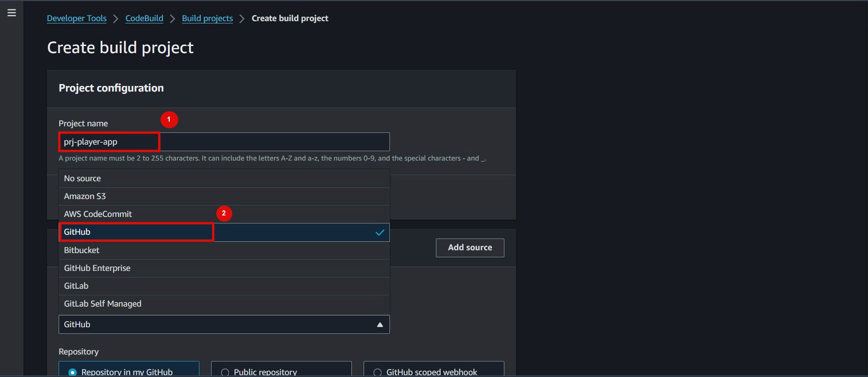Pick GitHub from source provider list

[x=224, y=232]
